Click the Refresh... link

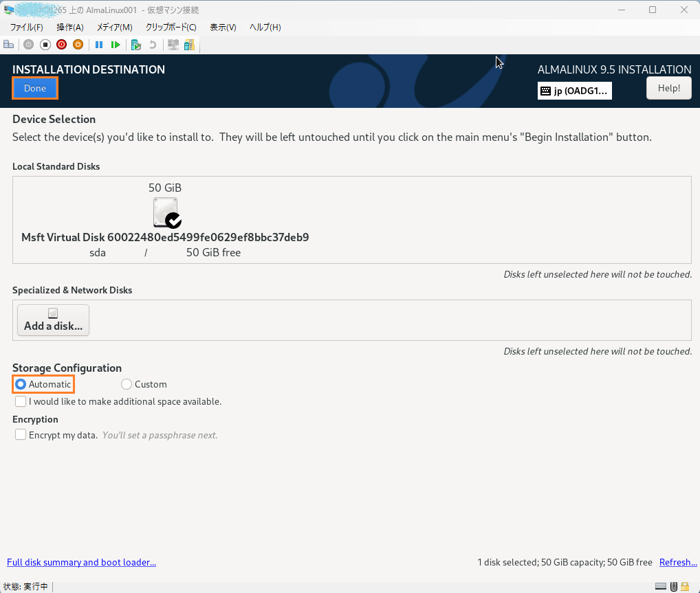(x=678, y=562)
